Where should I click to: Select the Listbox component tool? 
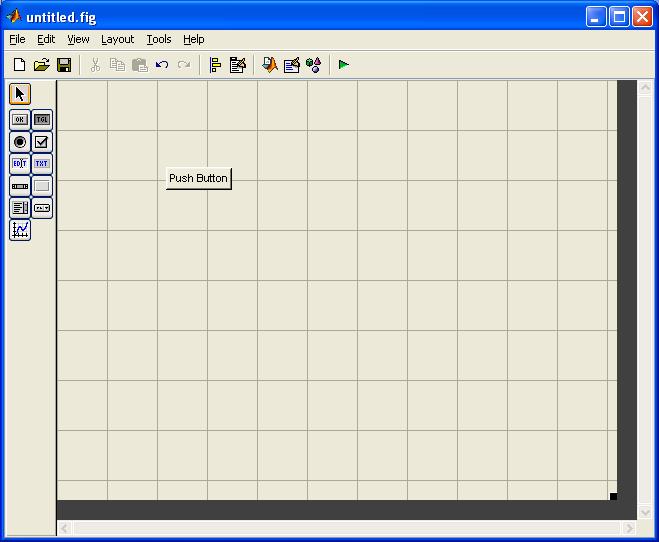pos(20,208)
